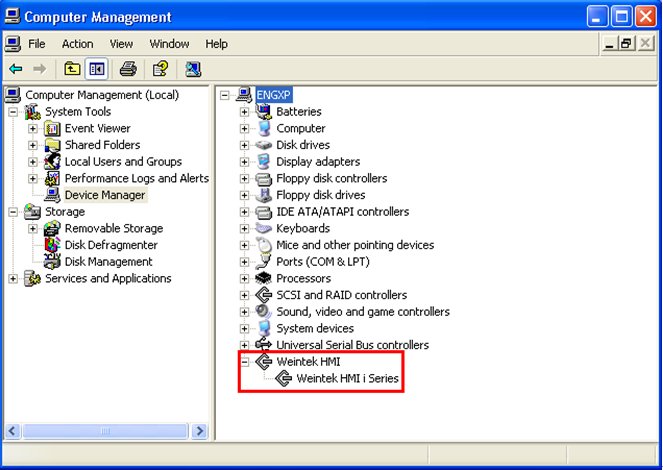This screenshot has height=470, width=663.
Task: Click the Display adapters monitor icon
Action: (x=263, y=161)
